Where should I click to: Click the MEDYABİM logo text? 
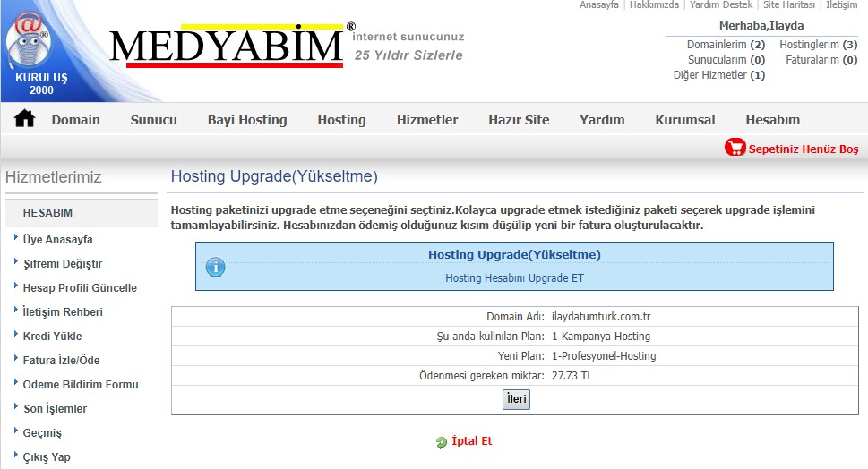click(x=226, y=47)
